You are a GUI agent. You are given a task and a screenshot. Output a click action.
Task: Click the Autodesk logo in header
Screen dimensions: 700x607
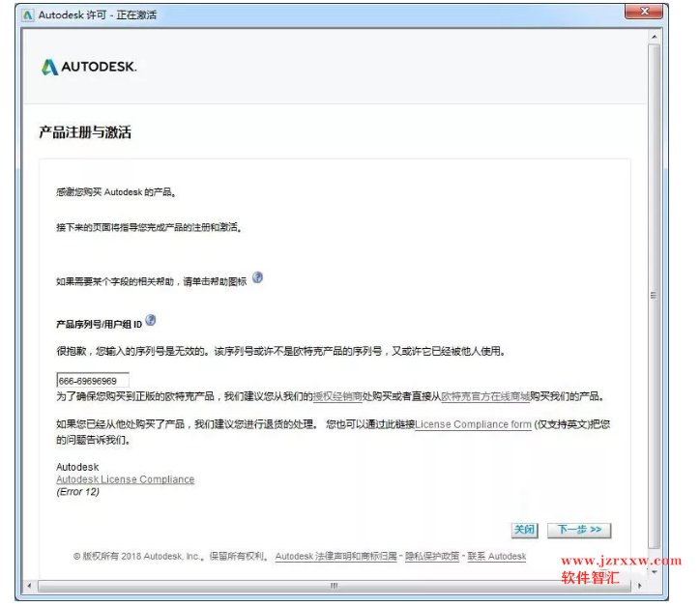pyautogui.click(x=89, y=67)
